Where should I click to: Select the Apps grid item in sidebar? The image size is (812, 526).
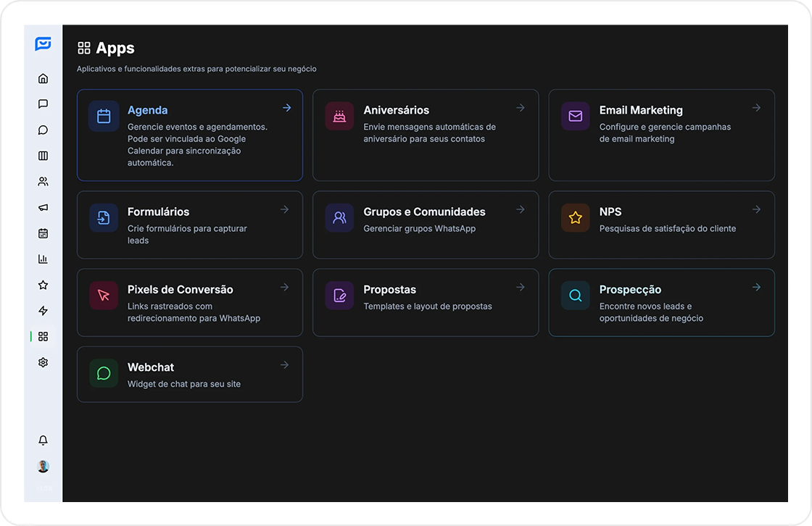[x=43, y=337]
